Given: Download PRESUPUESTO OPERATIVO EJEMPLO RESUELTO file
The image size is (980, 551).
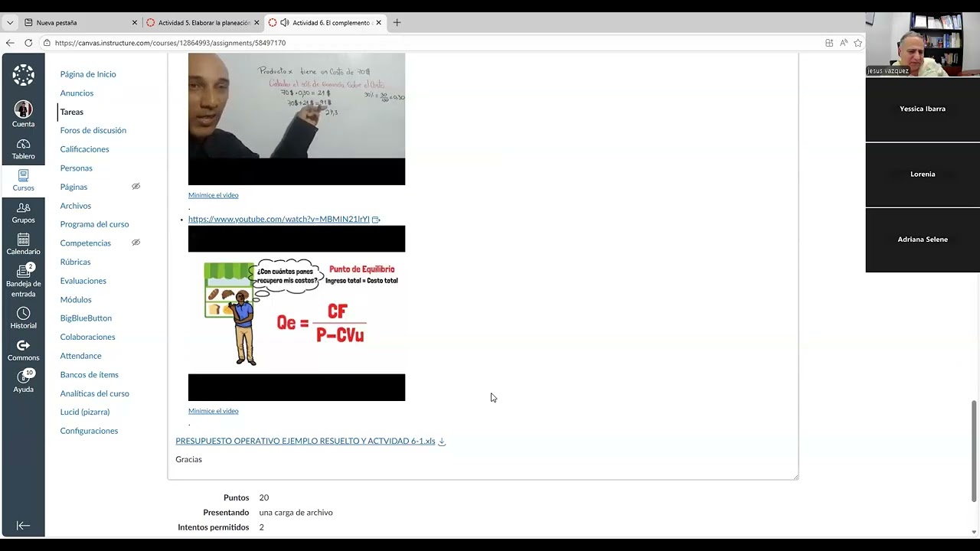Looking at the screenshot, I should click(x=305, y=441).
